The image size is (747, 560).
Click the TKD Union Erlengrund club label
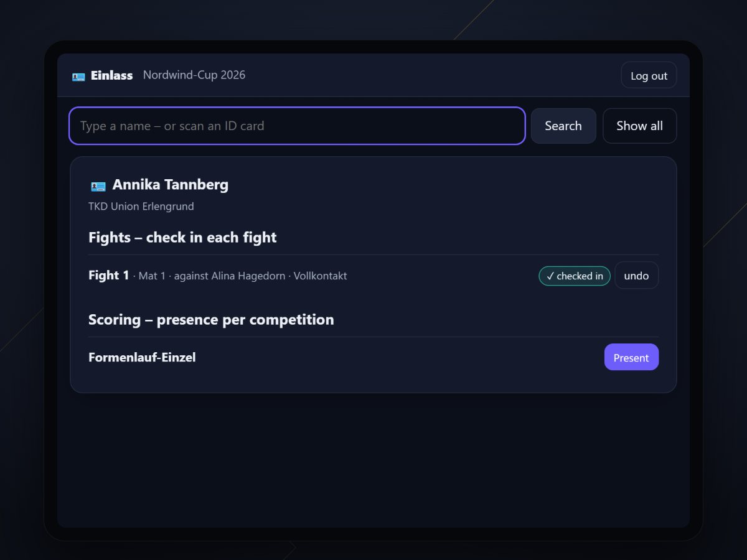(x=141, y=206)
